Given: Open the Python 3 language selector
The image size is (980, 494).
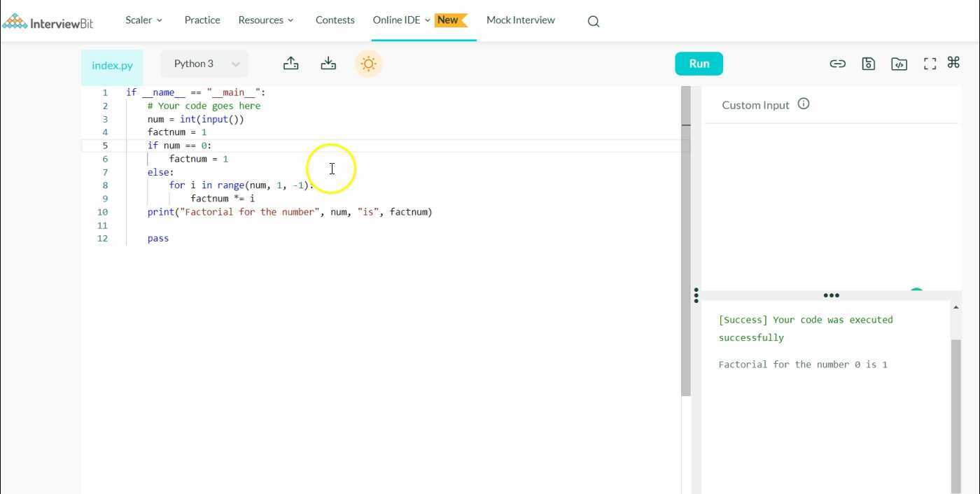Looking at the screenshot, I should (x=204, y=64).
